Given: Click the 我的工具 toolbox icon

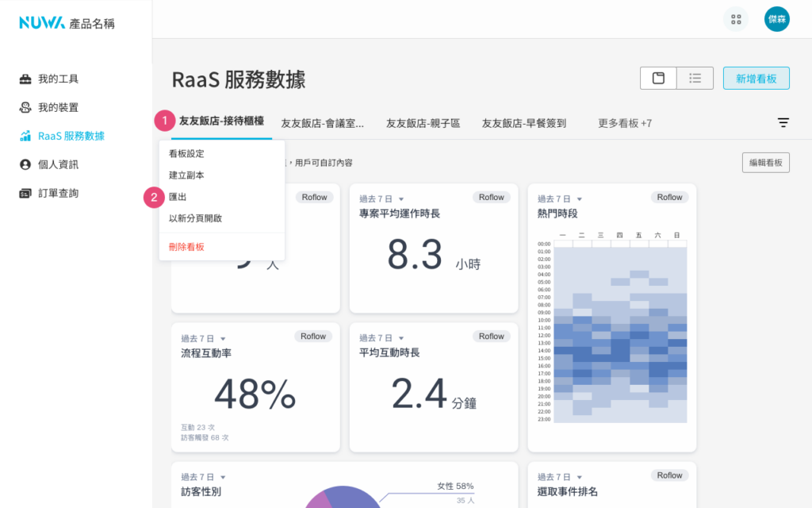Looking at the screenshot, I should (25, 79).
